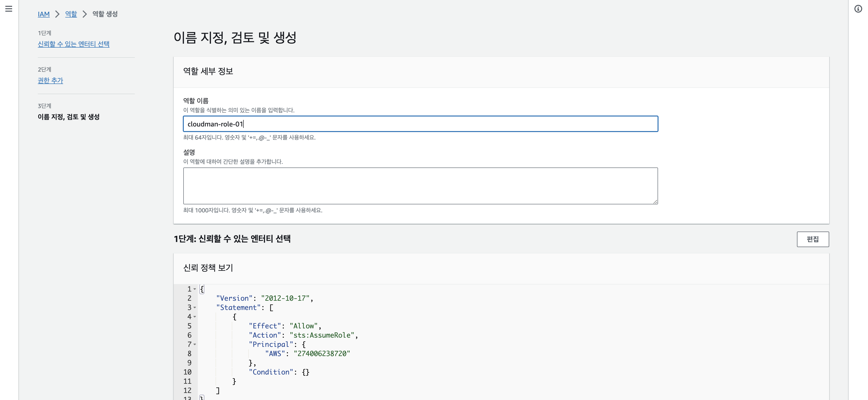
Task: Open 역할 breadcrumb link
Action: (x=71, y=14)
